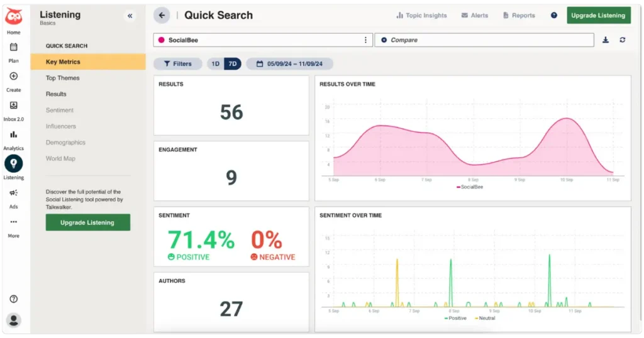Select Key Metrics in the menu

[x=88, y=62]
